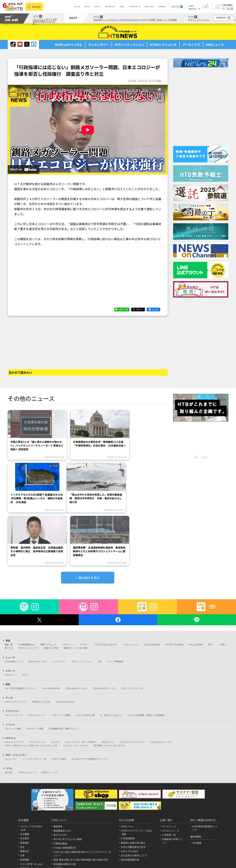Play the YouTube news video

coord(87,130)
